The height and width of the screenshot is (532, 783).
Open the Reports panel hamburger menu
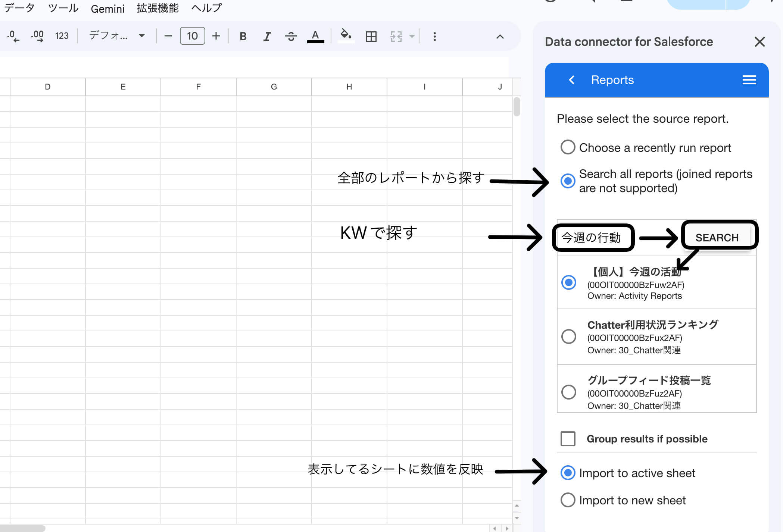(x=749, y=80)
